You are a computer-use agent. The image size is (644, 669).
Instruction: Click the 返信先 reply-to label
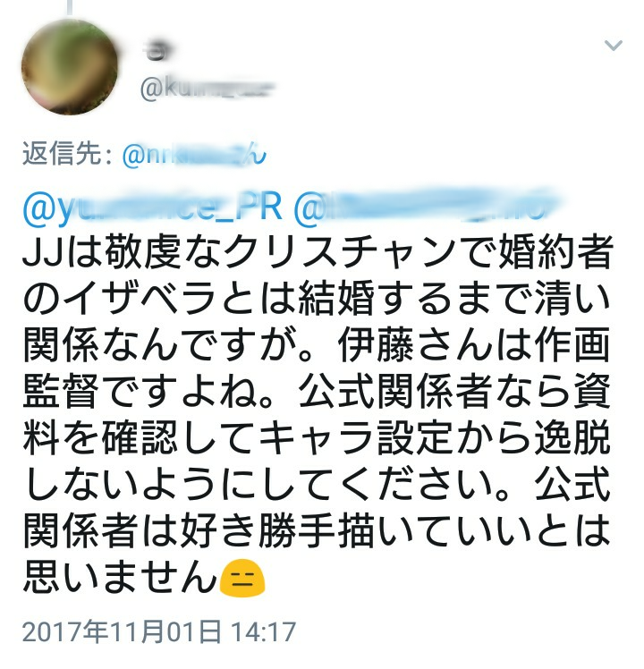(67, 154)
